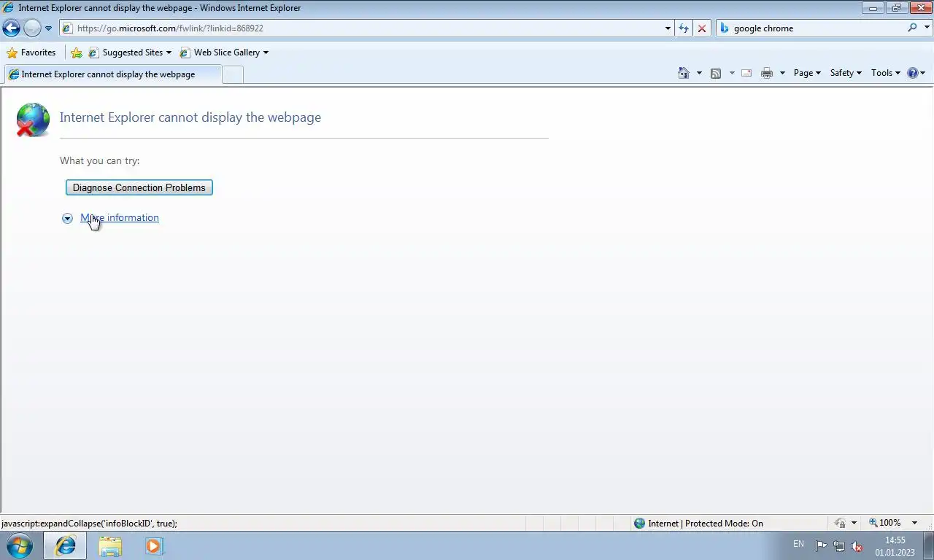Add to Favorites bar star icon

click(x=77, y=52)
